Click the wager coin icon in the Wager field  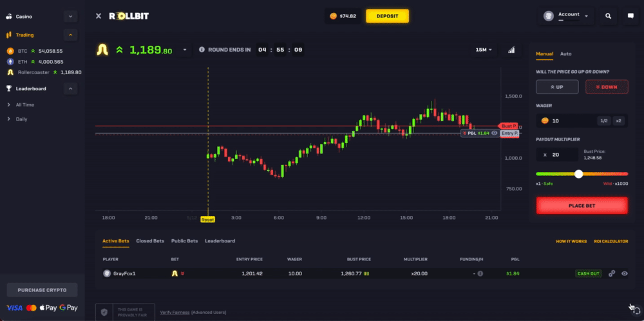point(545,121)
